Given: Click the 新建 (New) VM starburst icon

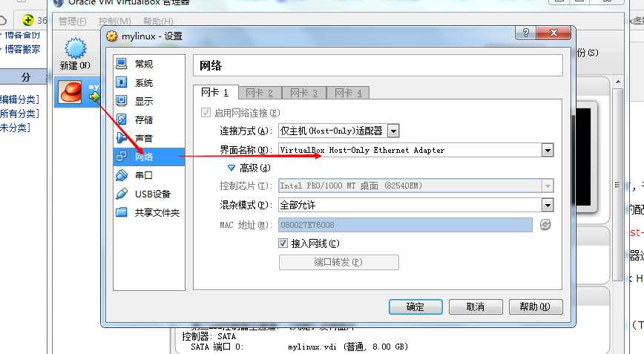Looking at the screenshot, I should pos(76,48).
